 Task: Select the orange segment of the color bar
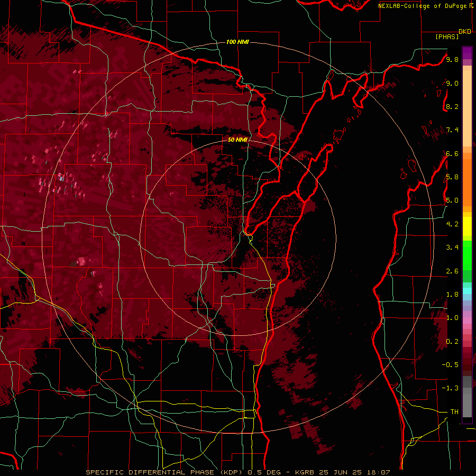click(467, 182)
